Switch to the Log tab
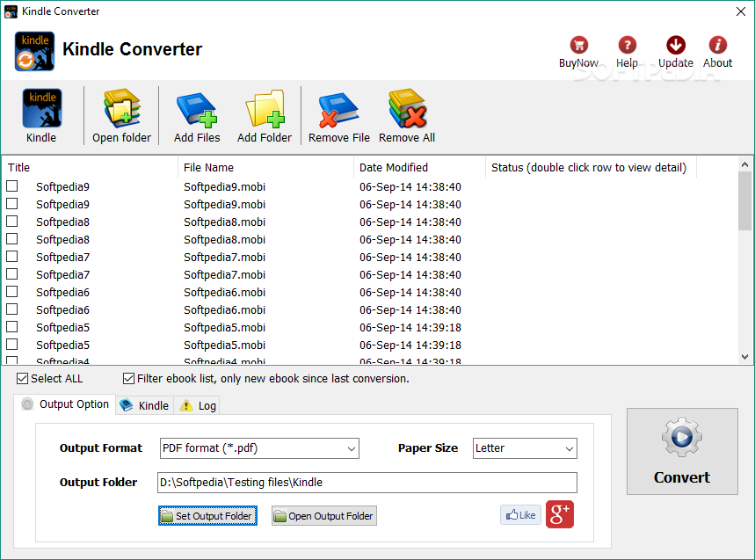 [198, 405]
